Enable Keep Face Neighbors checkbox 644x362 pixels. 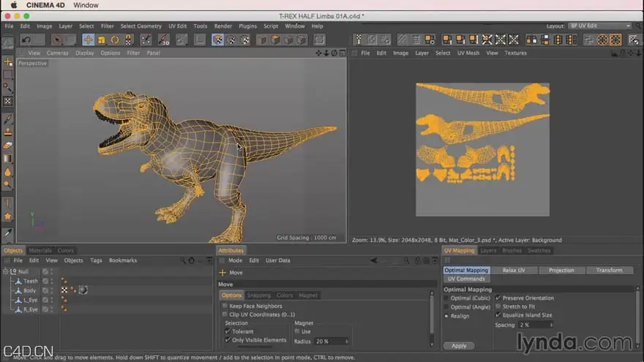225,306
